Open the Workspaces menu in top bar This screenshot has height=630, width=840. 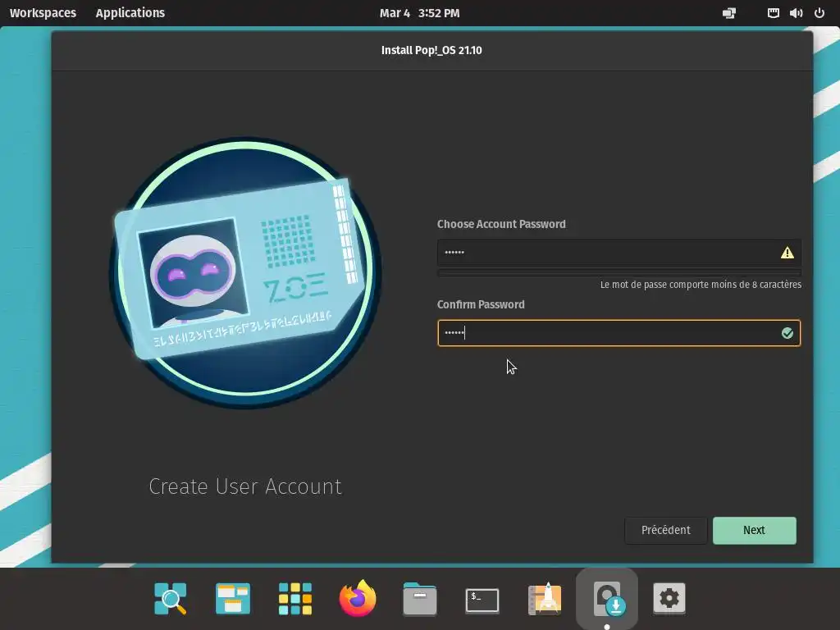click(x=43, y=13)
